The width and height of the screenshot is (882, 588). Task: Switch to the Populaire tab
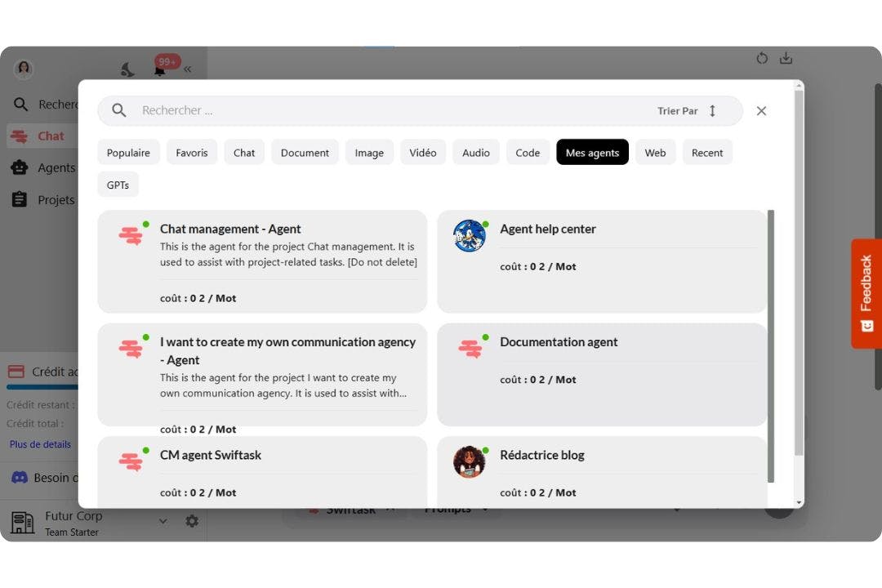coord(128,152)
